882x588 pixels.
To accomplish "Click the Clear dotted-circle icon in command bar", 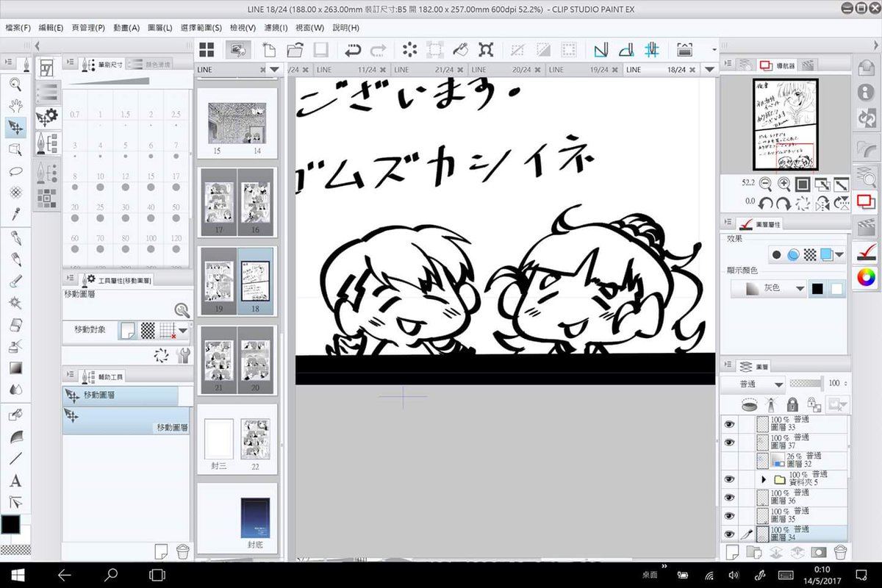I will click(x=409, y=50).
